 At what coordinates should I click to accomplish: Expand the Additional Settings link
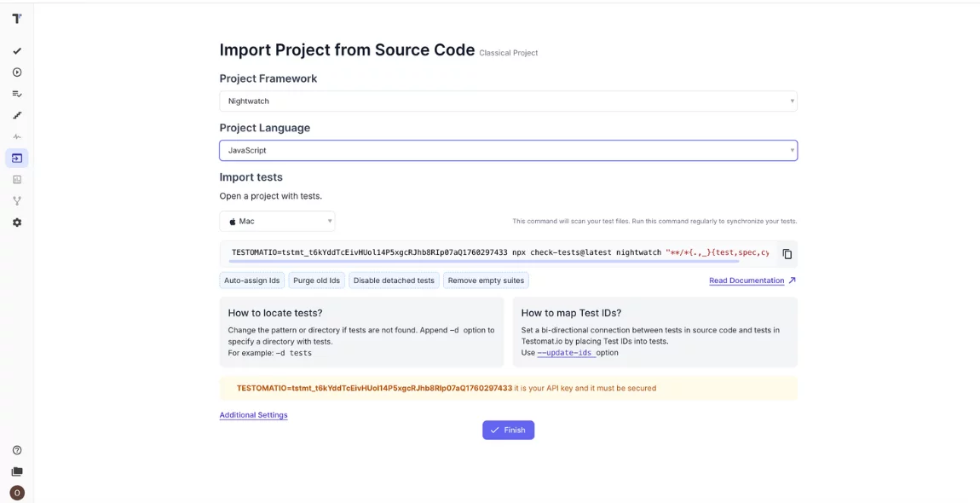click(x=253, y=415)
